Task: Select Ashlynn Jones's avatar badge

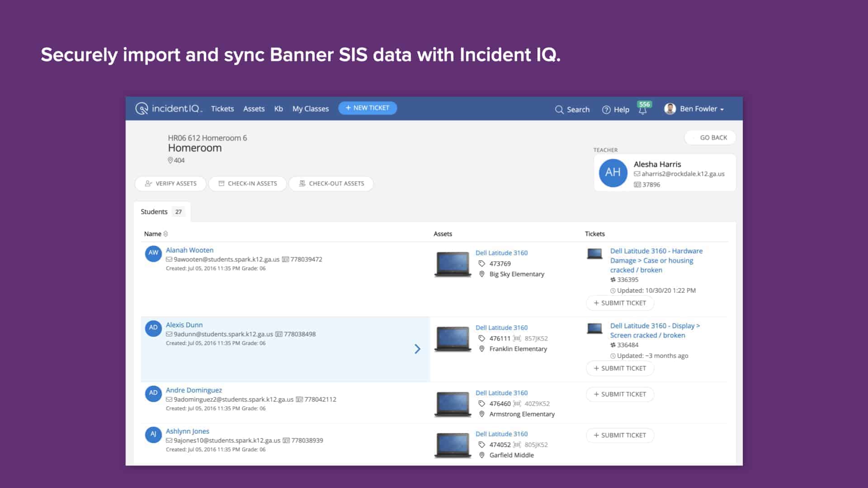Action: [153, 435]
